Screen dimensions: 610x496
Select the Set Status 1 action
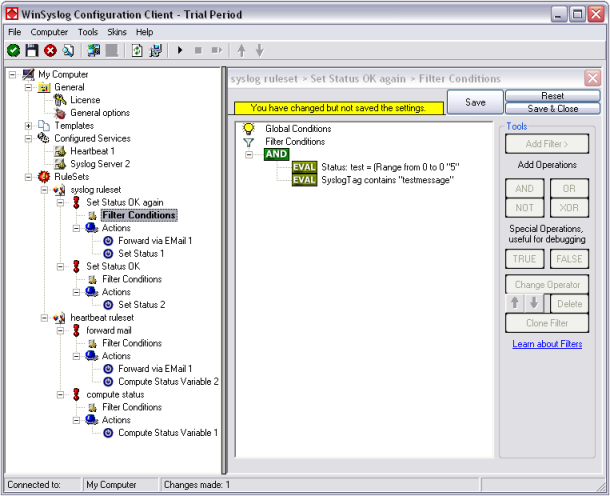pos(141,254)
